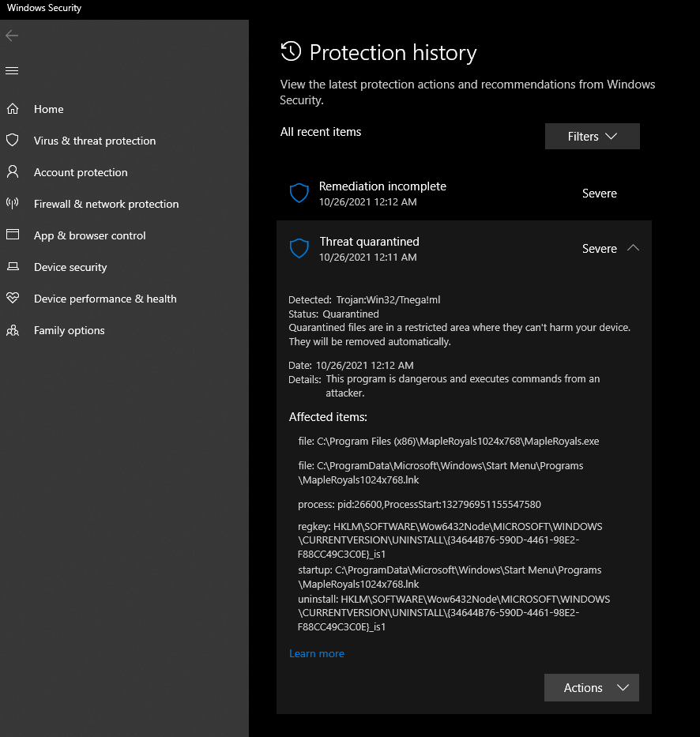This screenshot has width=700, height=737.
Task: Click the Home house icon
Action: pyautogui.click(x=13, y=108)
